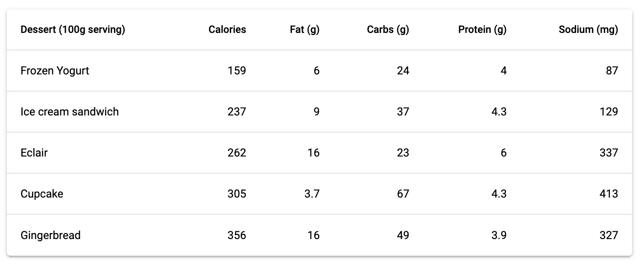Viewport: 644px width, 266px height.
Task: Click Gingerbread's calories value 356
Action: (237, 235)
